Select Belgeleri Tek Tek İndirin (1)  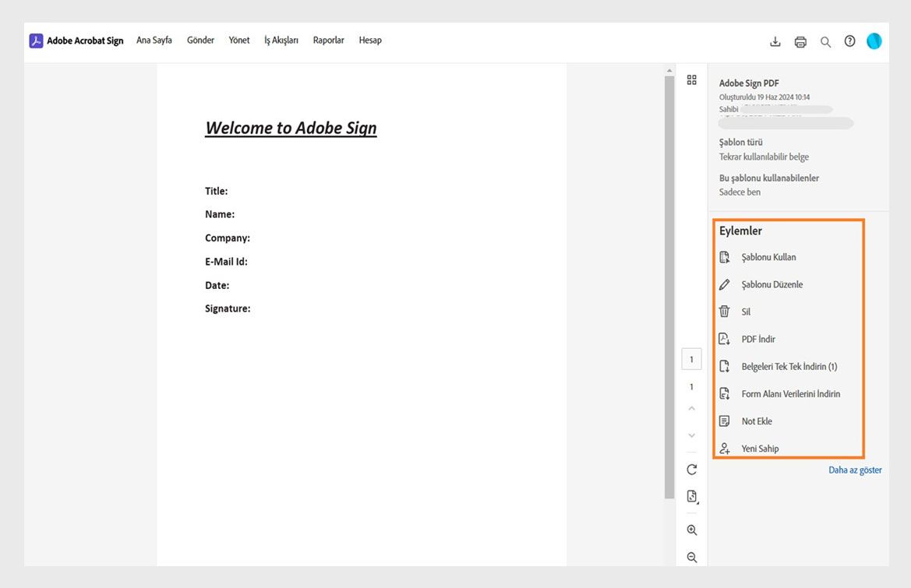click(789, 366)
